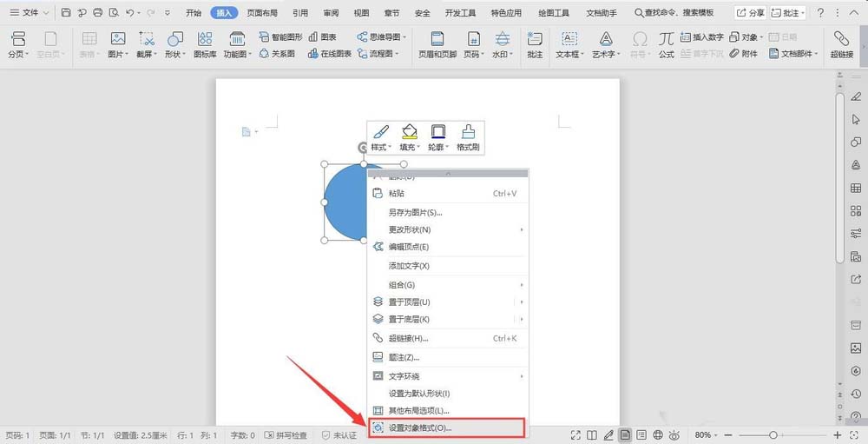Click the 批注 button in title bar
868x444 pixels.
(x=788, y=12)
